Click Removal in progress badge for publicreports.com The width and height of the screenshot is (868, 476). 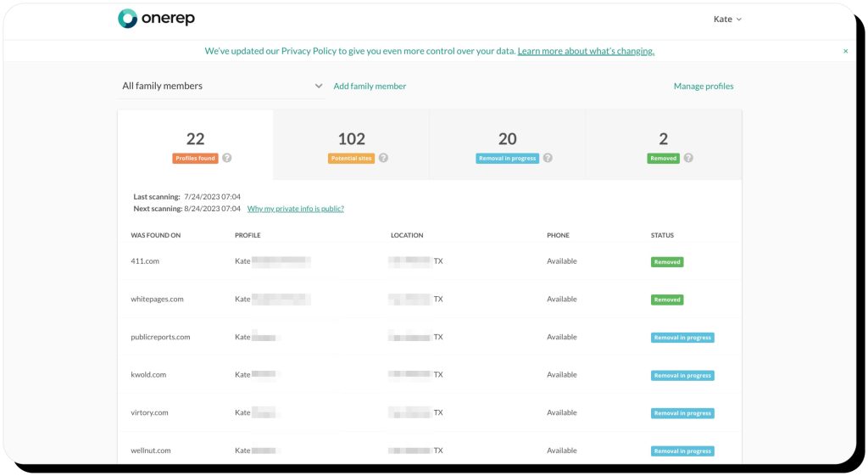(682, 338)
